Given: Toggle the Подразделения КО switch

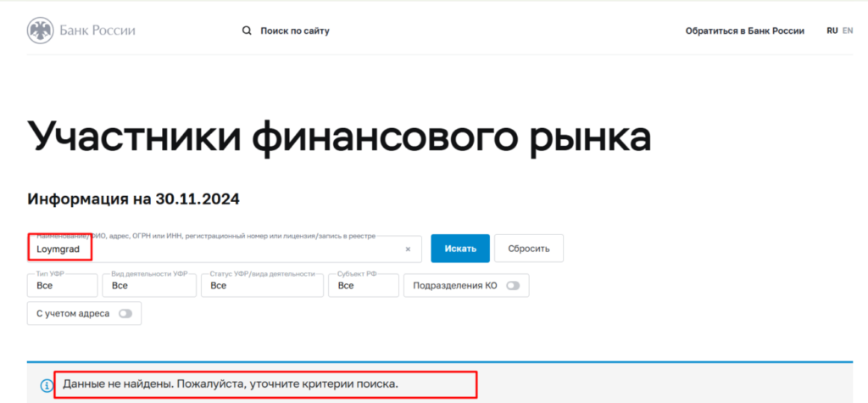Looking at the screenshot, I should click(x=513, y=285).
